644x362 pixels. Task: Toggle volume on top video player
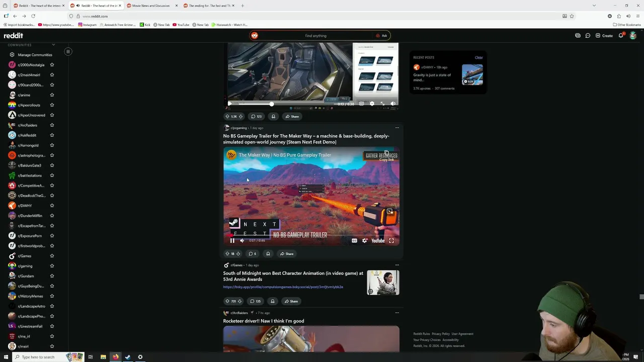pyautogui.click(x=393, y=104)
